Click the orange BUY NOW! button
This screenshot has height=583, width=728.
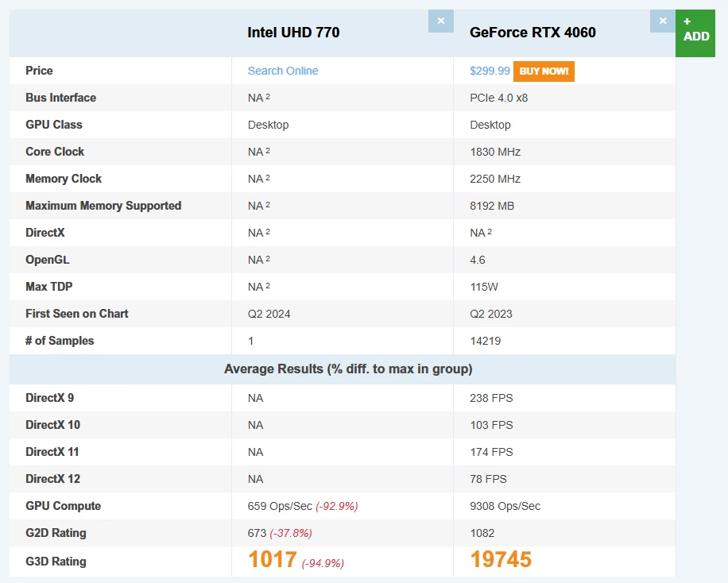[x=544, y=71]
